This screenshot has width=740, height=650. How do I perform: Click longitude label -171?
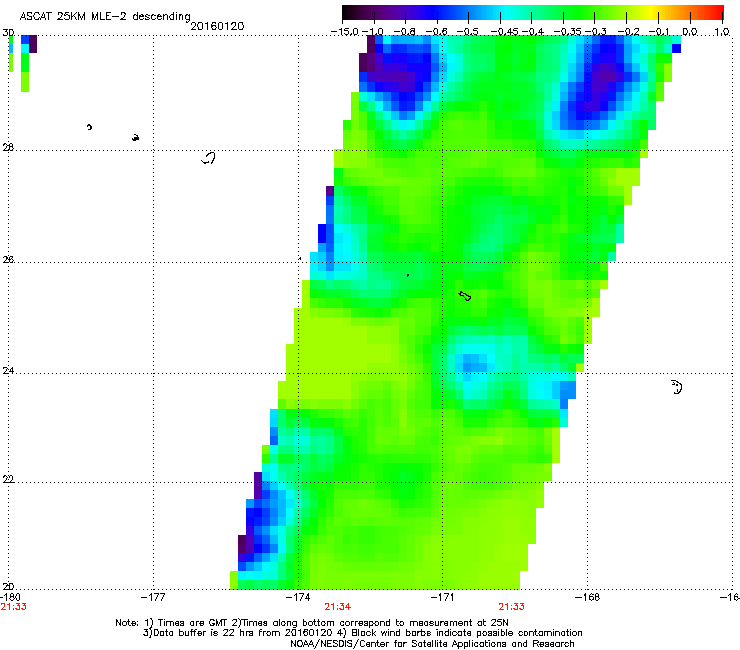pos(443,597)
